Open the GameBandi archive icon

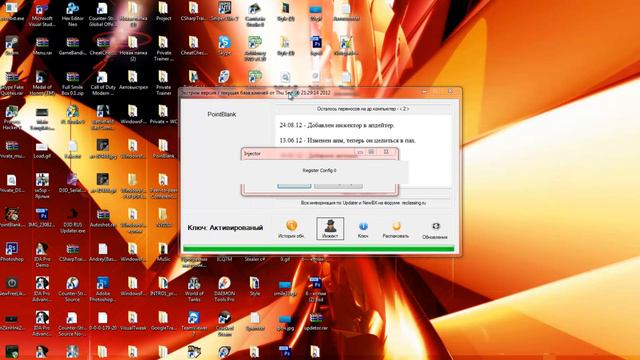73,47
